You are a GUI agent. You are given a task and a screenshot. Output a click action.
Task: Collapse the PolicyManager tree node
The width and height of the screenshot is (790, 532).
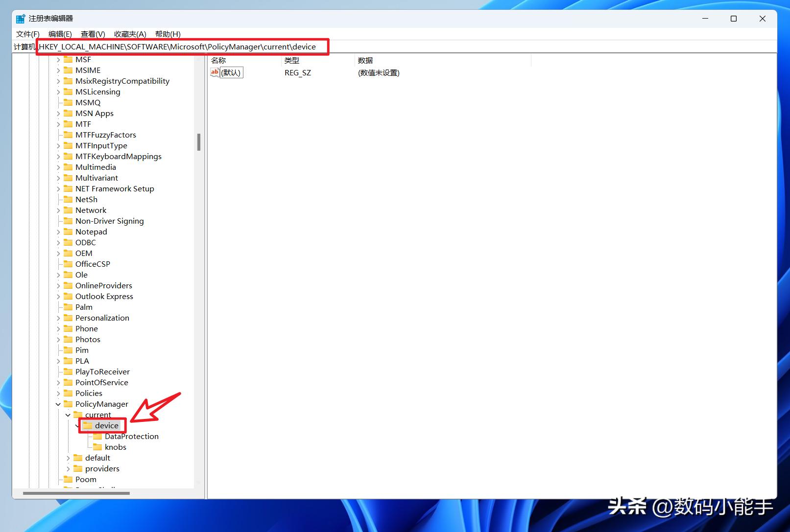[x=58, y=404]
